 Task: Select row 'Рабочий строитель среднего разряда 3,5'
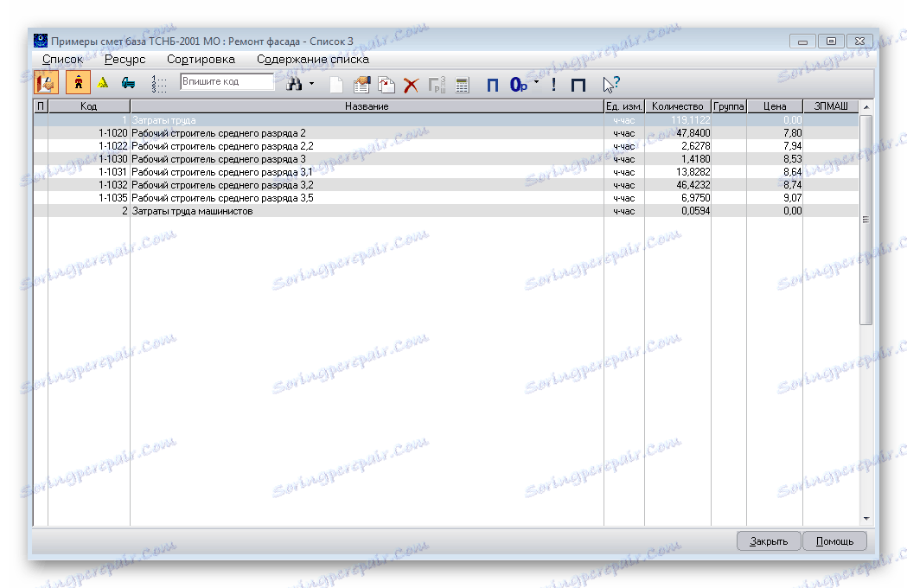[x=446, y=198]
